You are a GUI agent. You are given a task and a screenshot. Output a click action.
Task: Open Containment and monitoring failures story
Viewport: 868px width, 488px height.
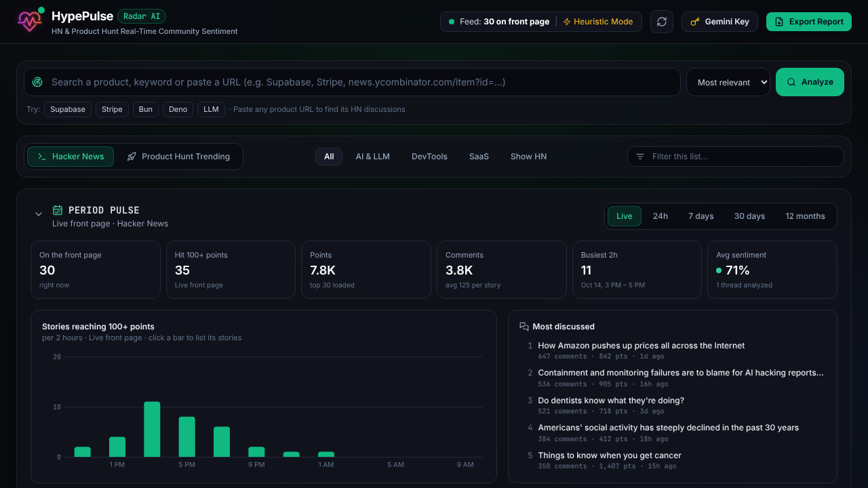pyautogui.click(x=681, y=373)
